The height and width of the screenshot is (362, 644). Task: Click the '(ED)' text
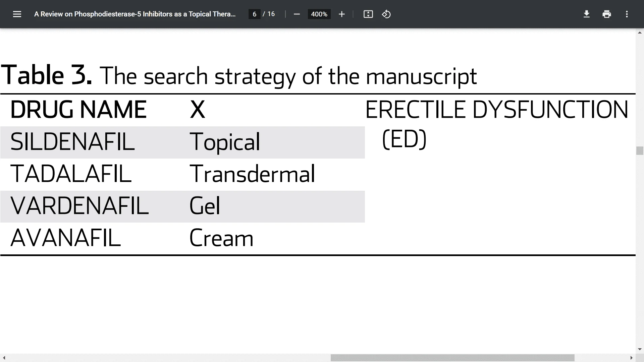pos(404,139)
